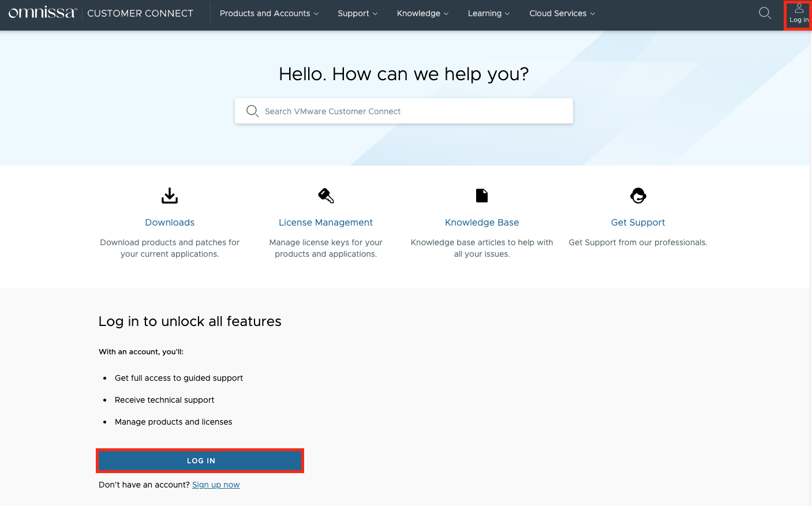Select the Get Support text link
This screenshot has width=812, height=506.
click(638, 222)
